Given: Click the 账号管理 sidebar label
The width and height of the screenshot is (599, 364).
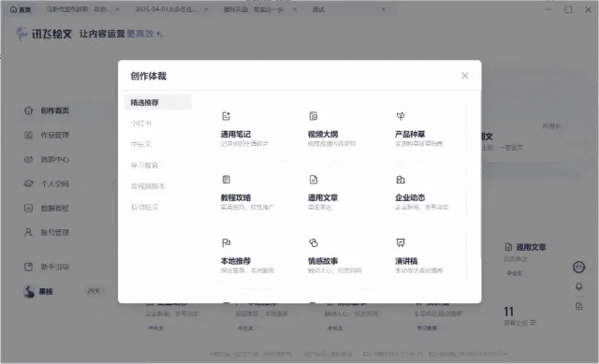Looking at the screenshot, I should pos(54,232).
